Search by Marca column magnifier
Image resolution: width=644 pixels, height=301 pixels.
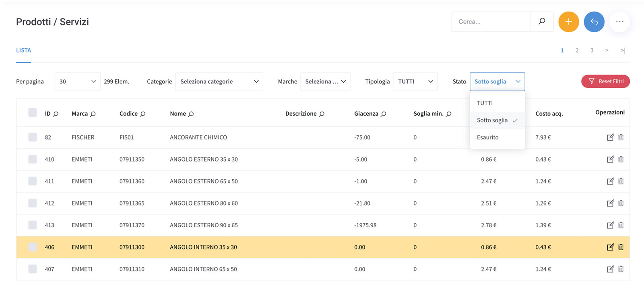[93, 114]
